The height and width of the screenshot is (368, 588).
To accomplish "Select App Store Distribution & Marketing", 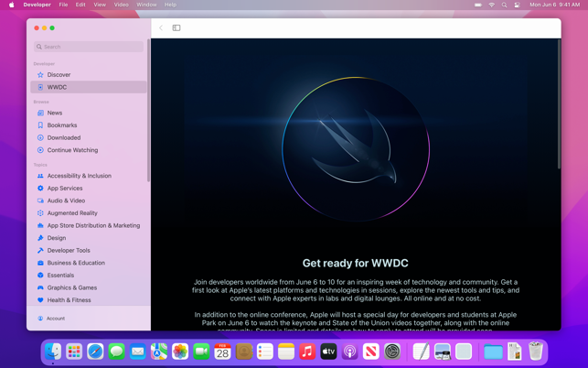I will [93, 225].
